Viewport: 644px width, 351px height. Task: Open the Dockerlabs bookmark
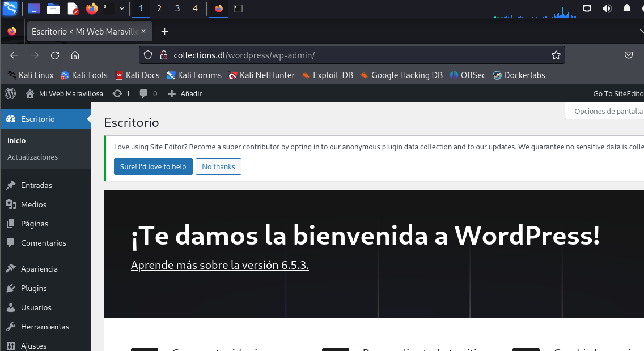519,75
